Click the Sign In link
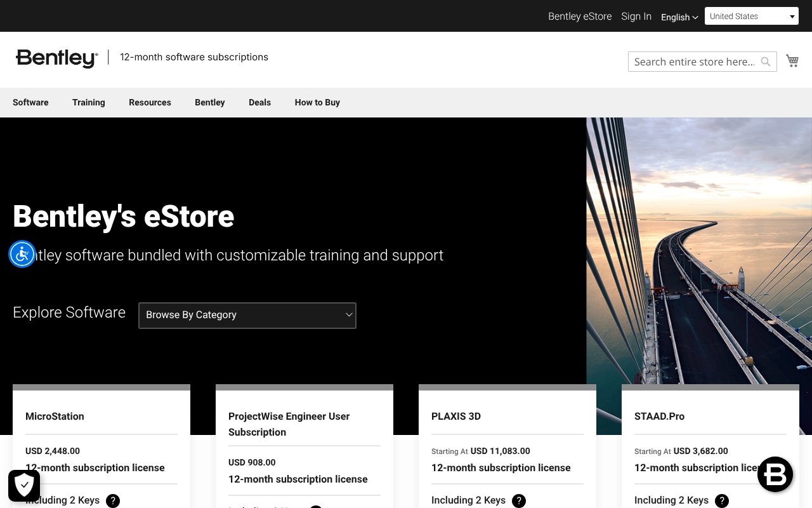This screenshot has height=508, width=812. point(636,17)
